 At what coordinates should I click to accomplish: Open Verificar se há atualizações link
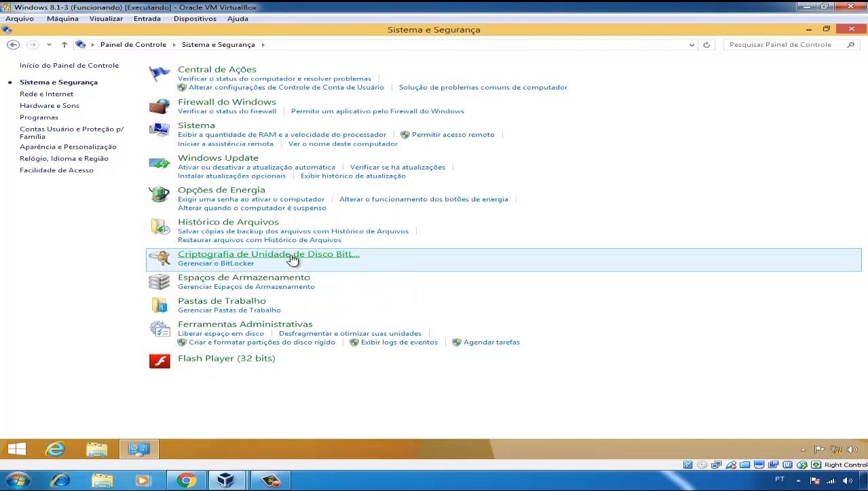click(398, 167)
